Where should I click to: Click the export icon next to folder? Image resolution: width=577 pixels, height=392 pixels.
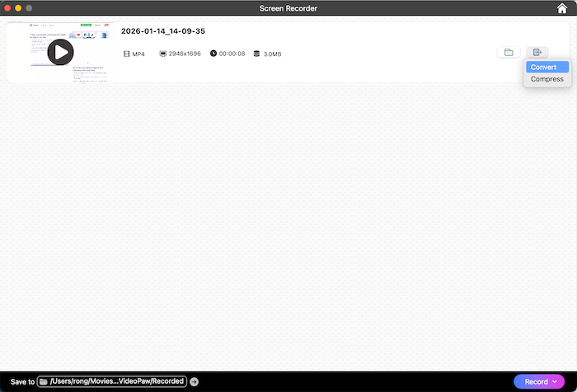click(537, 53)
